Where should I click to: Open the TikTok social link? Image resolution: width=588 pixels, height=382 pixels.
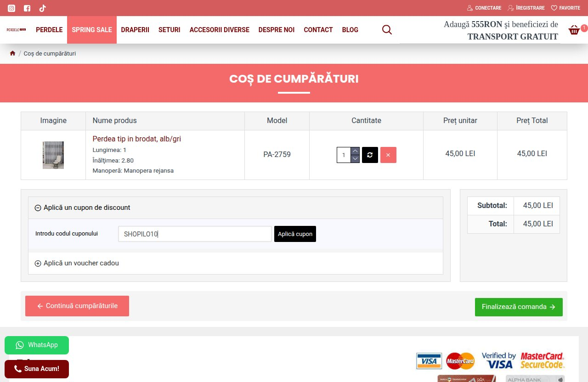42,8
